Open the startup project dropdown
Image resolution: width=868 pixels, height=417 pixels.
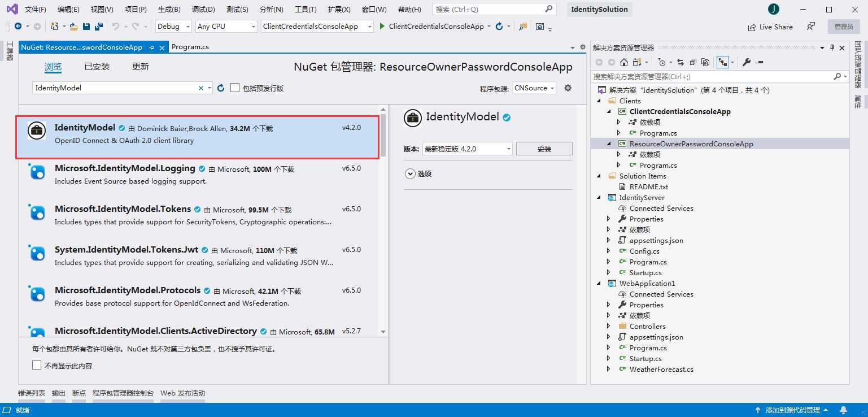click(317, 27)
